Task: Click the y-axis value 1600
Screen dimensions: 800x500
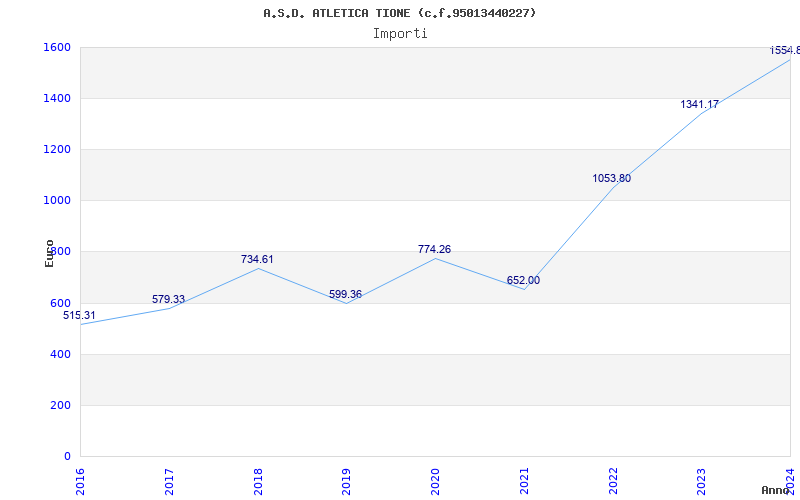Action: pos(57,47)
